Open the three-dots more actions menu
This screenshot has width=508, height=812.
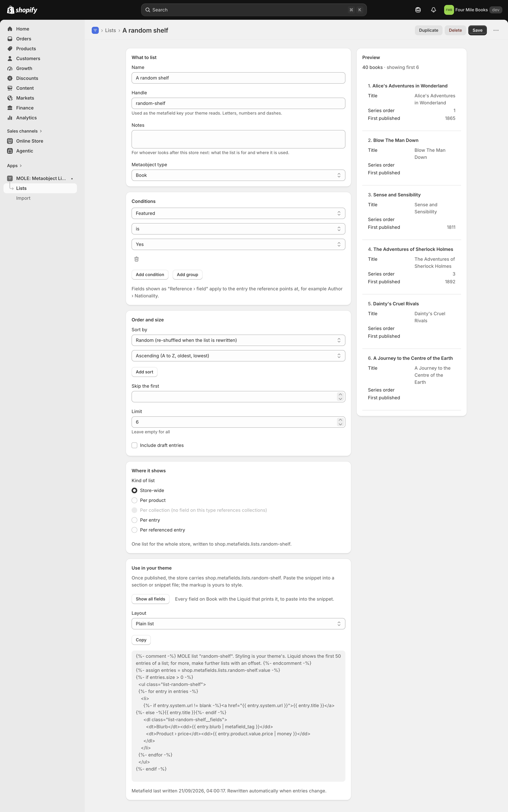click(x=496, y=30)
